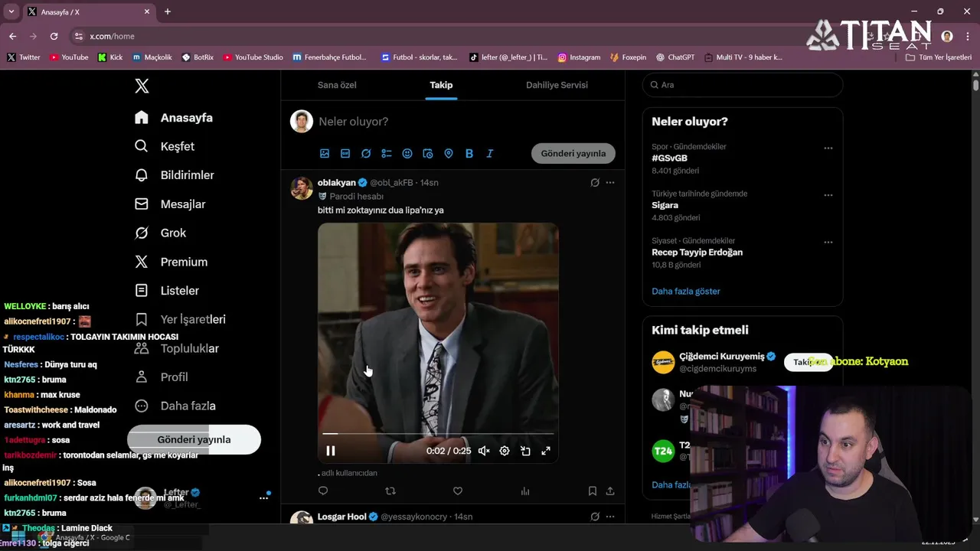Open Grok from sidebar

click(160, 233)
